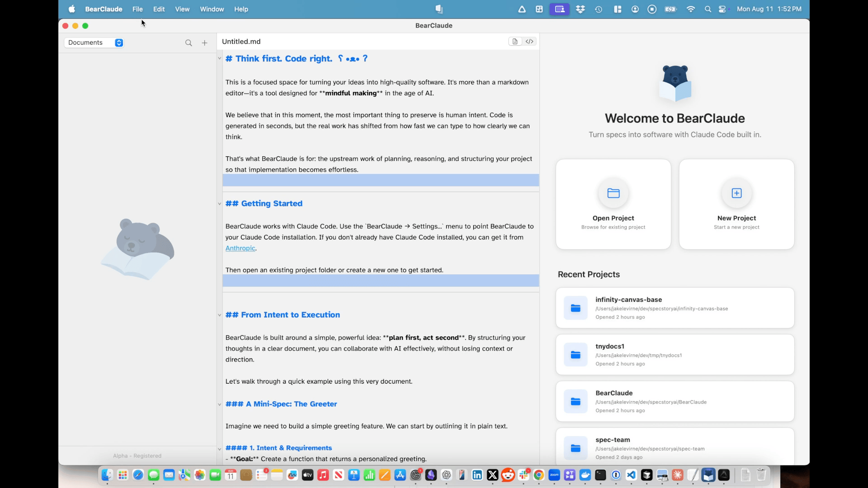Click the date and time display

point(769,9)
